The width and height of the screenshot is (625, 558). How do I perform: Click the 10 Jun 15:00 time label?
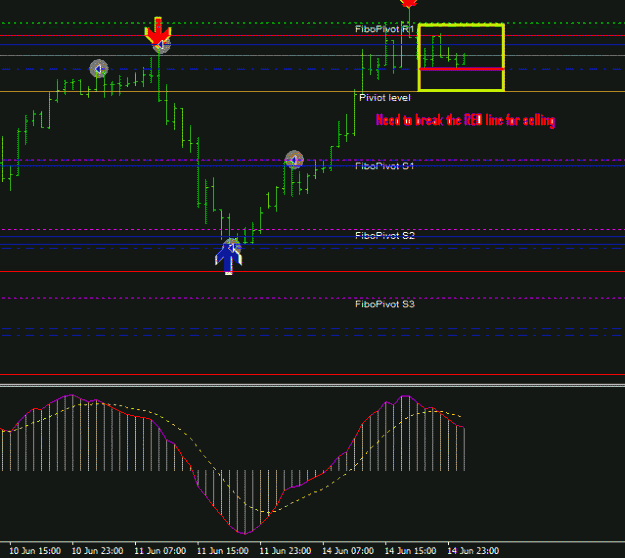(35, 551)
